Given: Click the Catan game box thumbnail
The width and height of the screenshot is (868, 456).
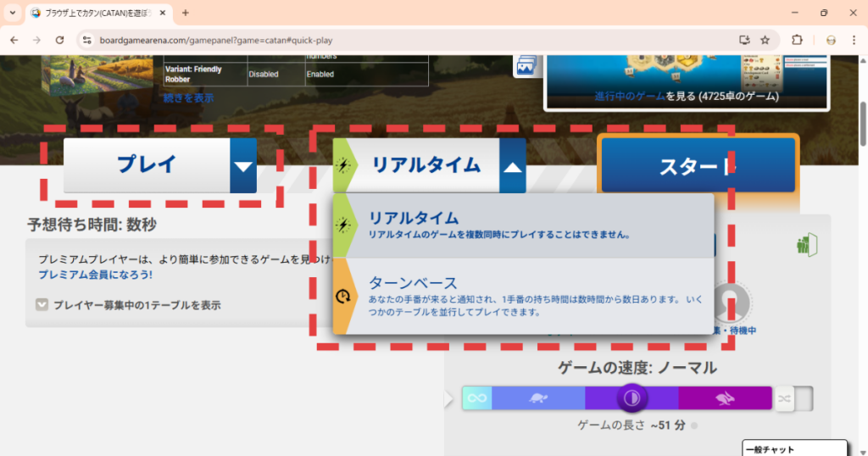Looking at the screenshot, I should [97, 74].
